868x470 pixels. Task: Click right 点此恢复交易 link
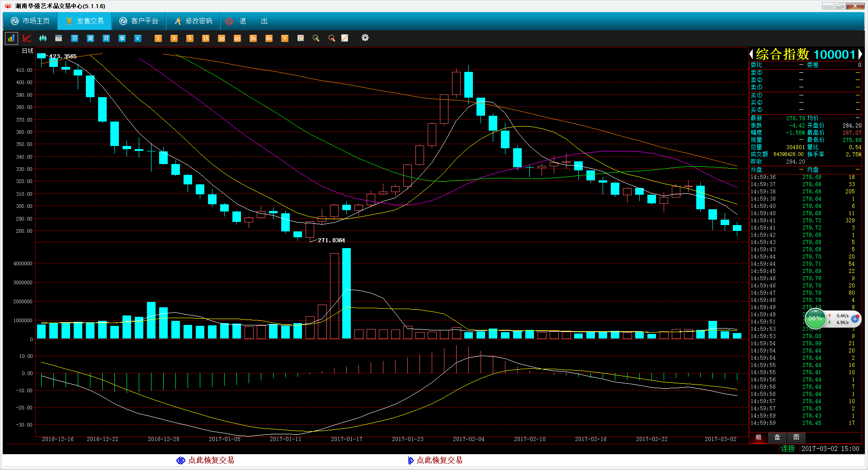[x=439, y=460]
